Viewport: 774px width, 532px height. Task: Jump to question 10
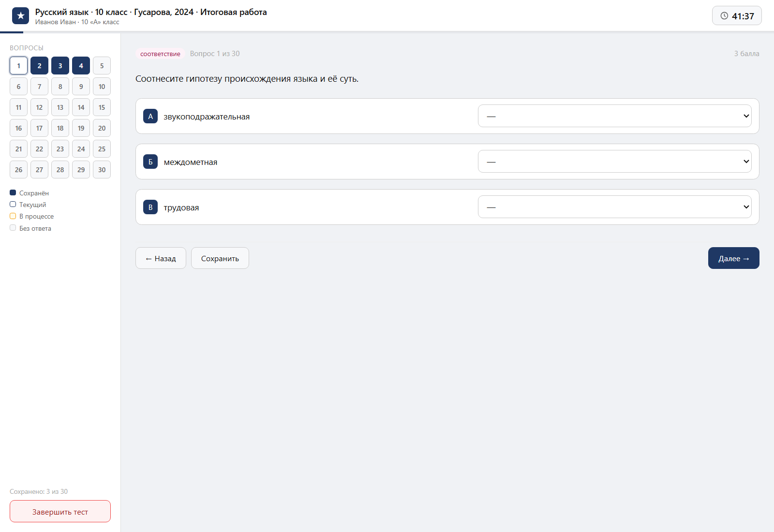tap(102, 87)
